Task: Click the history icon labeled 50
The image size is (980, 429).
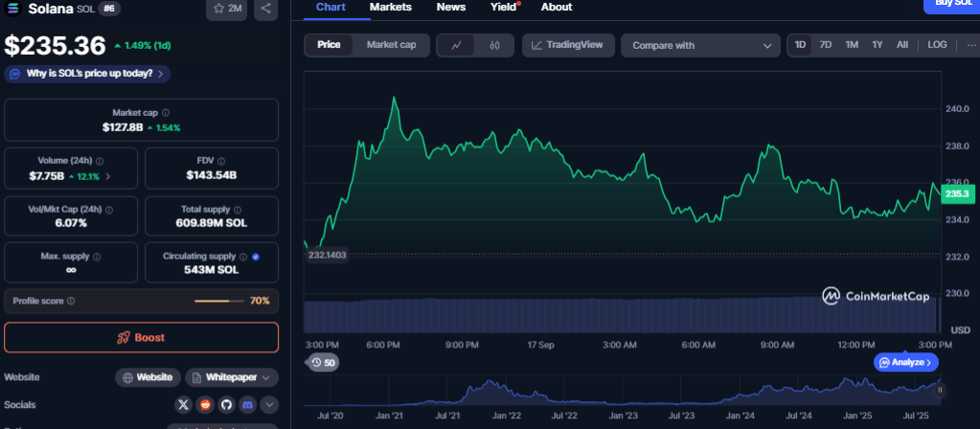Action: [x=323, y=362]
